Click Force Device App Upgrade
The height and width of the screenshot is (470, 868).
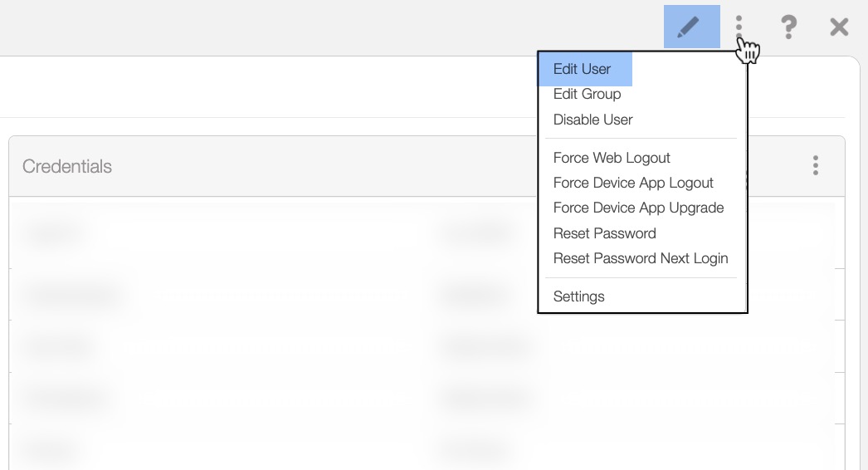[x=638, y=208]
